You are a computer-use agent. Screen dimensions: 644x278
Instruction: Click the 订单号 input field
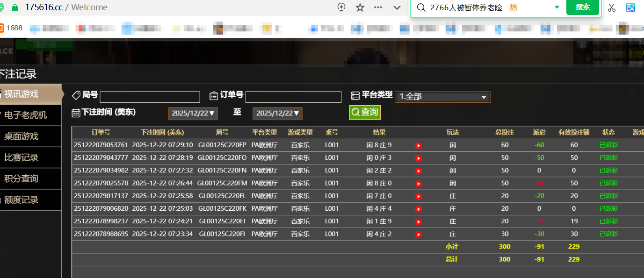293,97
